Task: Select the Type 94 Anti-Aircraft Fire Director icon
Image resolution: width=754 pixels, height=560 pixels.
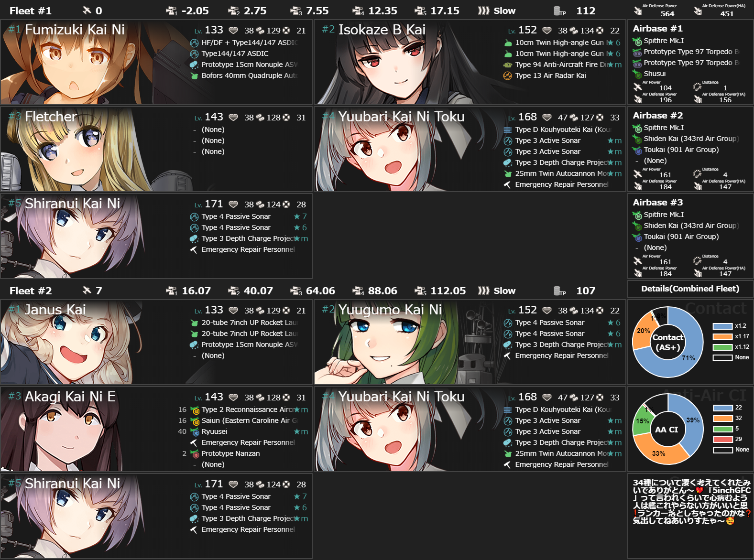Action: (x=508, y=65)
